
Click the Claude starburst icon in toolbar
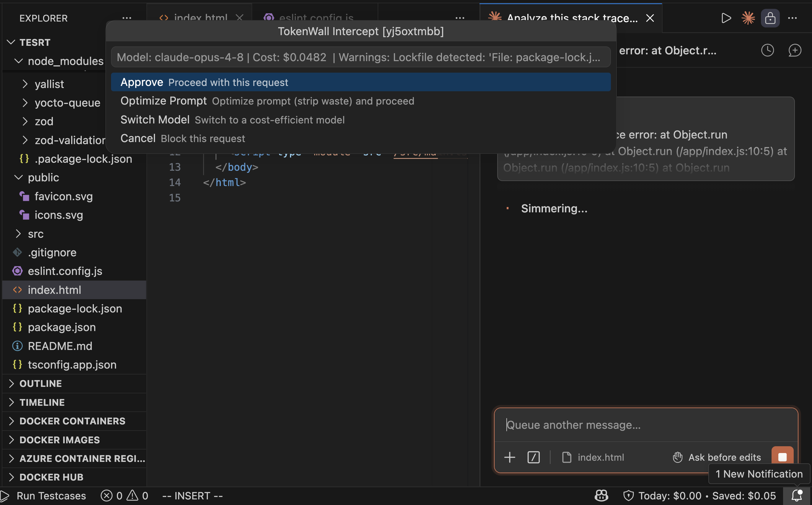click(x=748, y=18)
